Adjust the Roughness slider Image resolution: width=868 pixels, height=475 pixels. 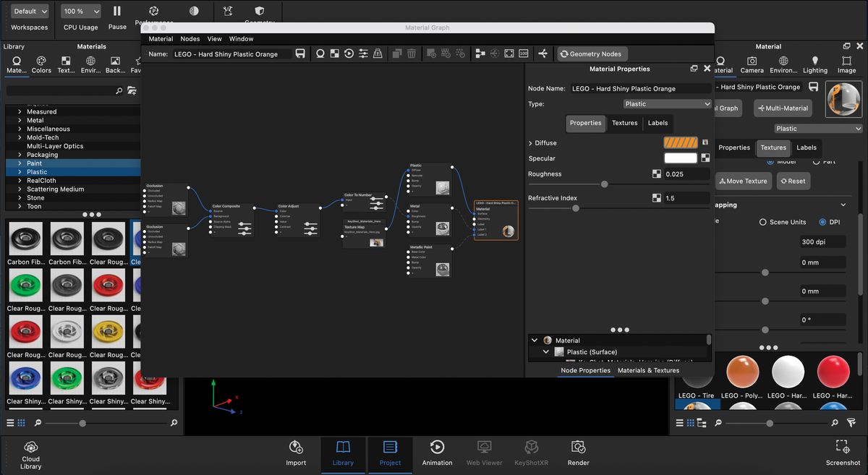(x=605, y=184)
